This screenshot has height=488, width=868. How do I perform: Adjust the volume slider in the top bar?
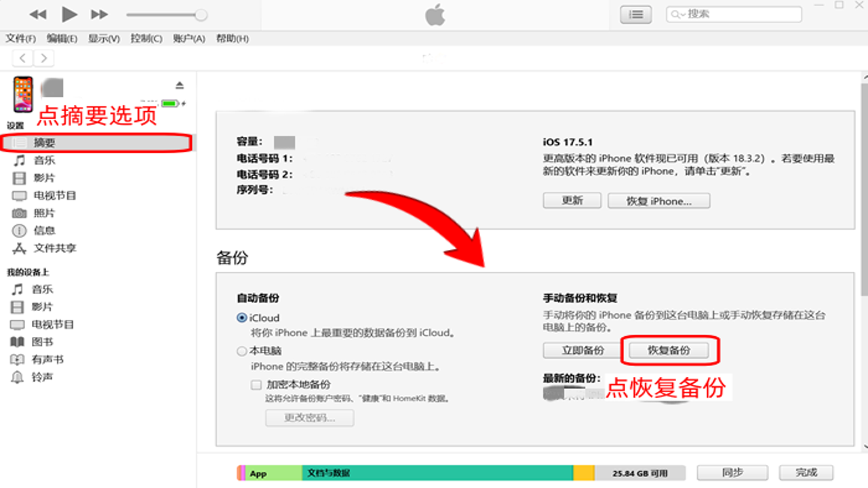click(167, 14)
